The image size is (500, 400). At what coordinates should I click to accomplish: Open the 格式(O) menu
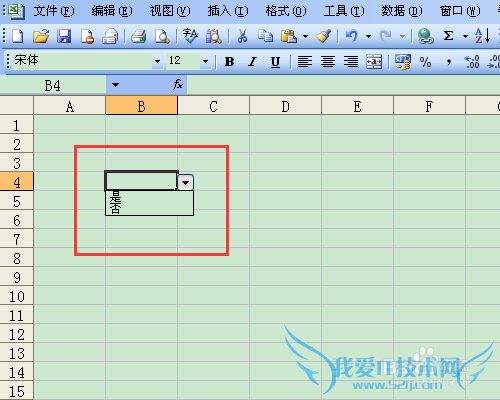coord(286,11)
